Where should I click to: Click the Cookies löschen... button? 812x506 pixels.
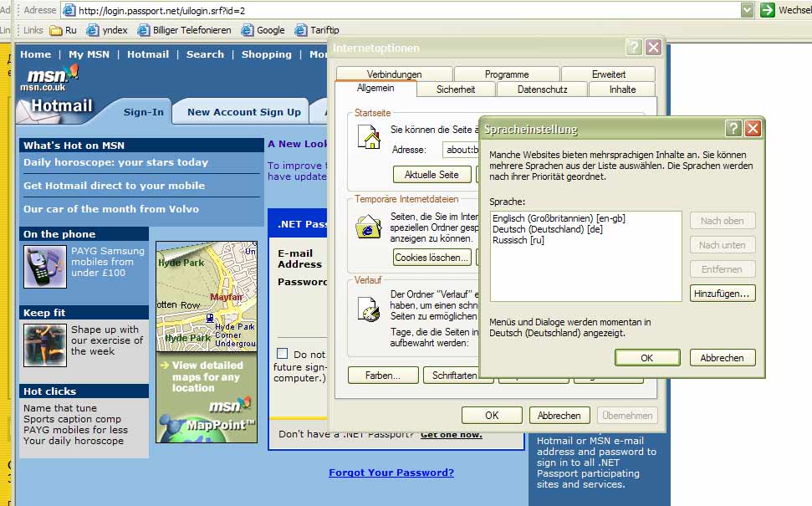[x=432, y=257]
